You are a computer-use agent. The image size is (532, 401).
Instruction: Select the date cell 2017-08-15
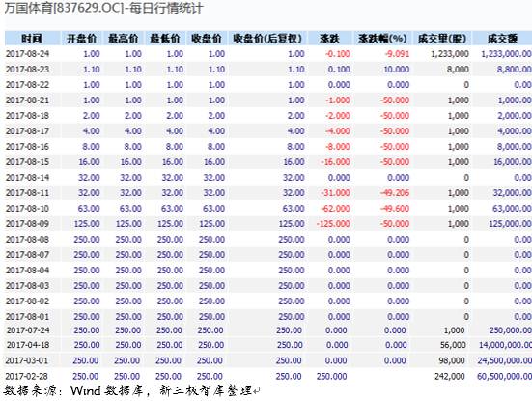pos(27,162)
